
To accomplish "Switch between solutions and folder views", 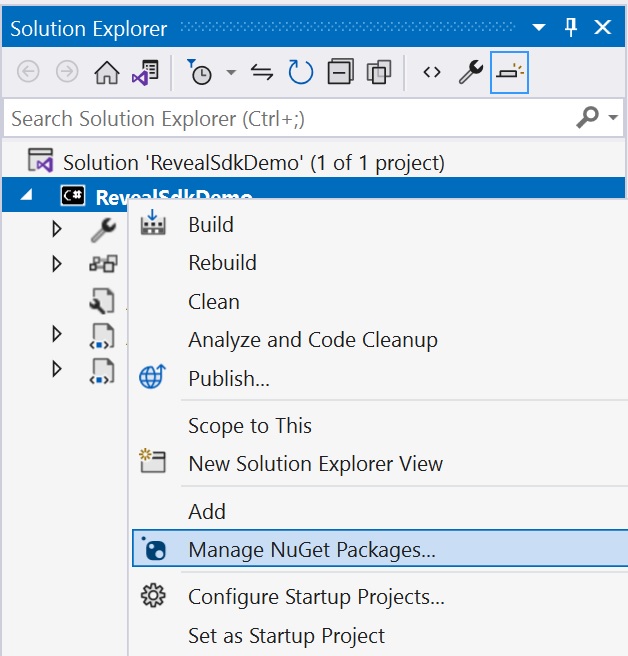I will tap(145, 72).
